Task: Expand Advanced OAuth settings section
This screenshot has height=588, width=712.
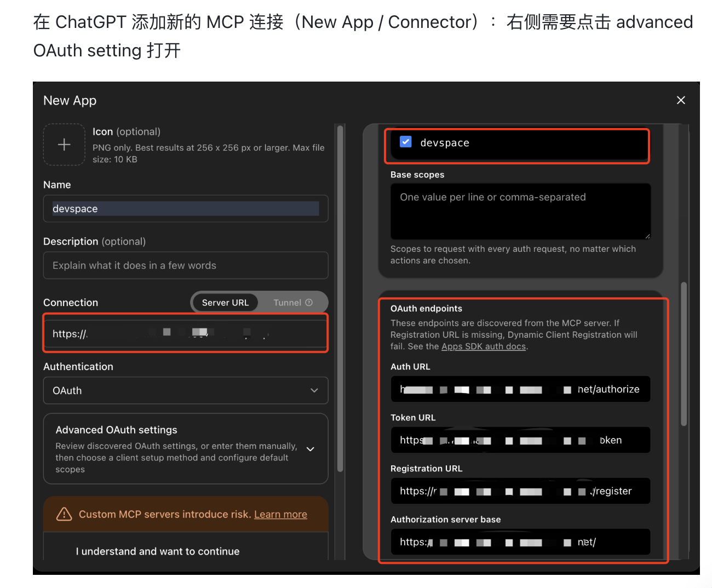Action: click(186, 449)
